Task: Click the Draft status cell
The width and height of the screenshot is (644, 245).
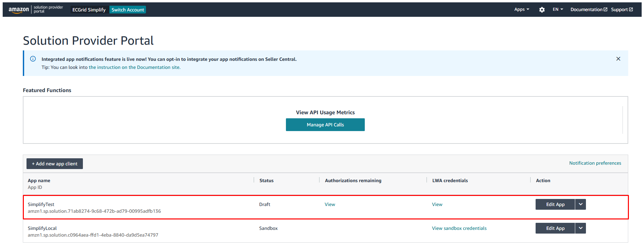Action: (x=265, y=204)
